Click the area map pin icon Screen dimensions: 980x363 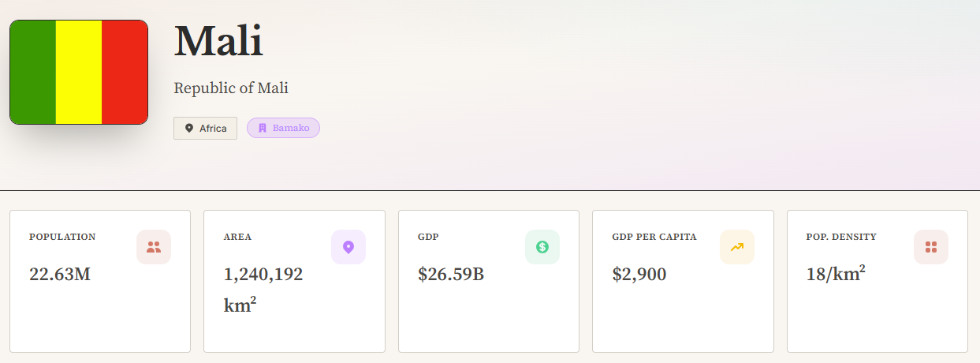(x=348, y=247)
